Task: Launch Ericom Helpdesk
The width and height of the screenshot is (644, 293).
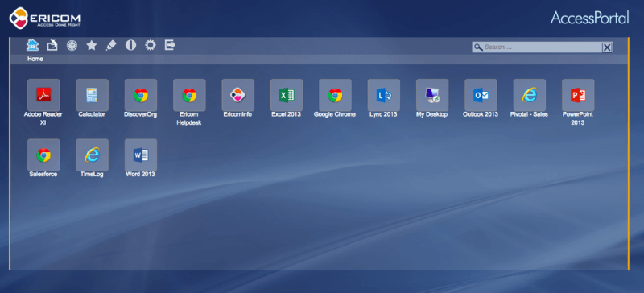Action: coord(189,95)
